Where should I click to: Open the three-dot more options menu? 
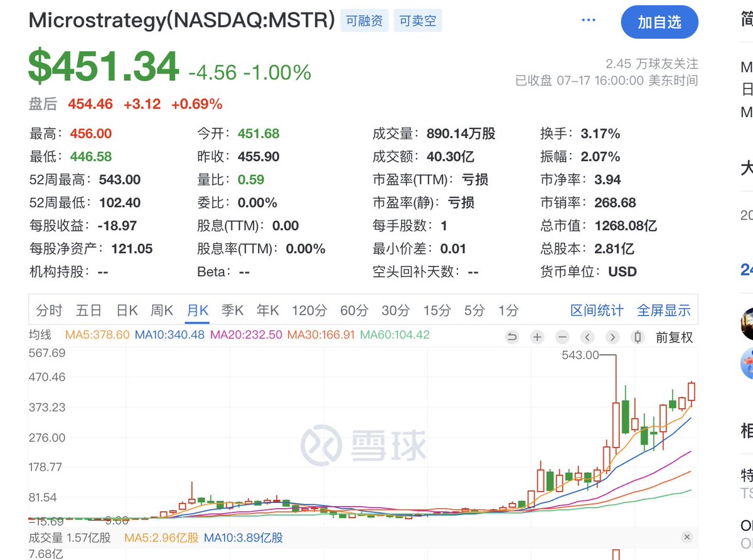[x=589, y=21]
